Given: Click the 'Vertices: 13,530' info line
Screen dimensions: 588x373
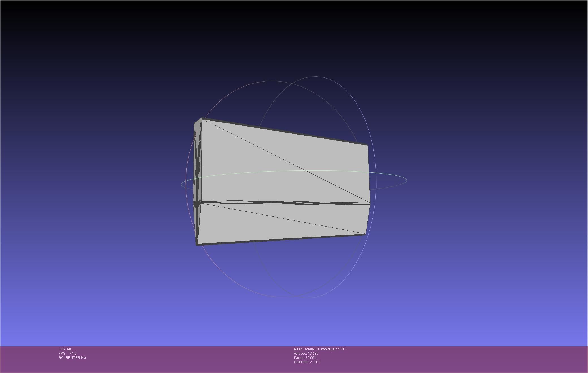Looking at the screenshot, I should pyautogui.click(x=306, y=354).
